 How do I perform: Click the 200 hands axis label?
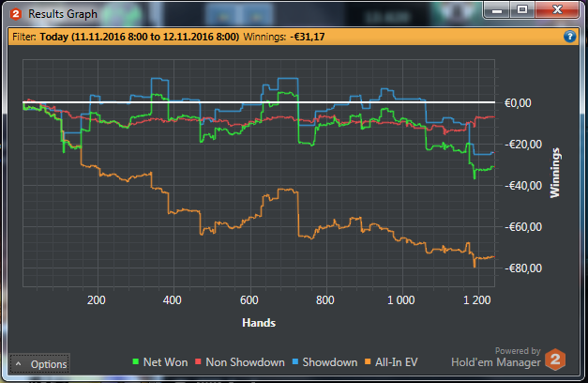click(97, 300)
